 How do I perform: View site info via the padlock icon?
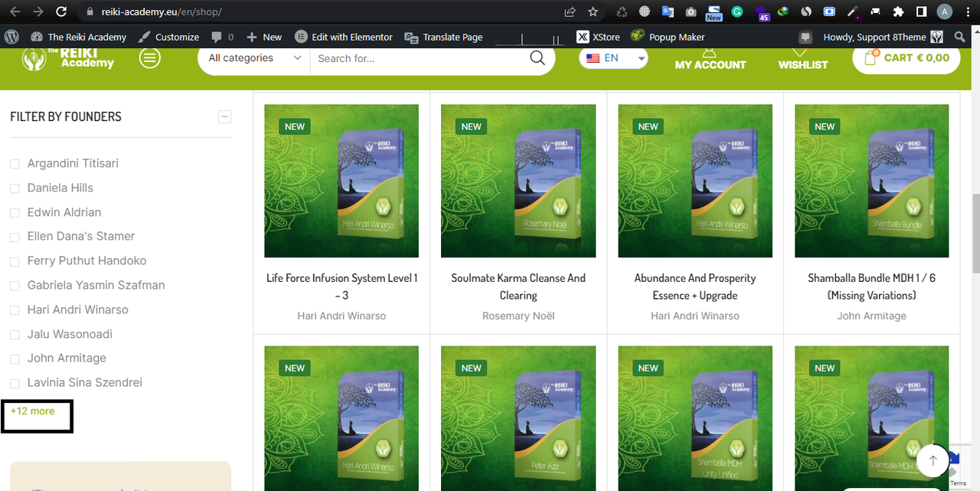(x=90, y=12)
